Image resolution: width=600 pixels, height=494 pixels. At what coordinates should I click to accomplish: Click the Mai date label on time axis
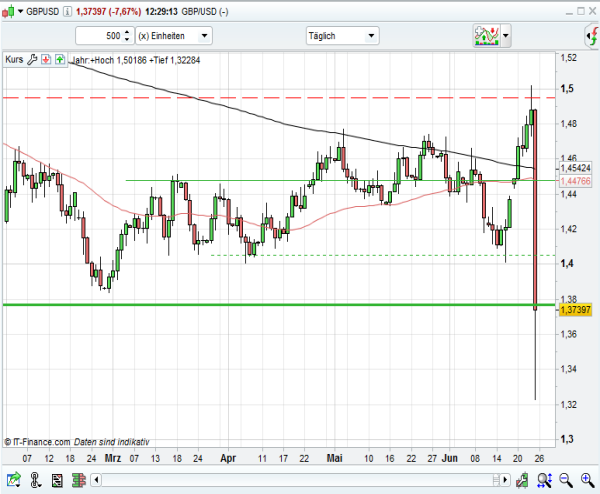[x=334, y=458]
